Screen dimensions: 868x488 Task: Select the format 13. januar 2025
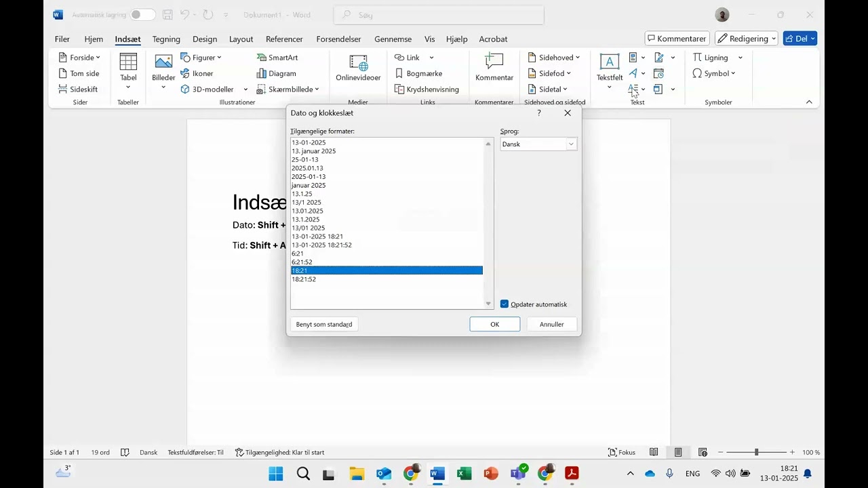[387, 151]
